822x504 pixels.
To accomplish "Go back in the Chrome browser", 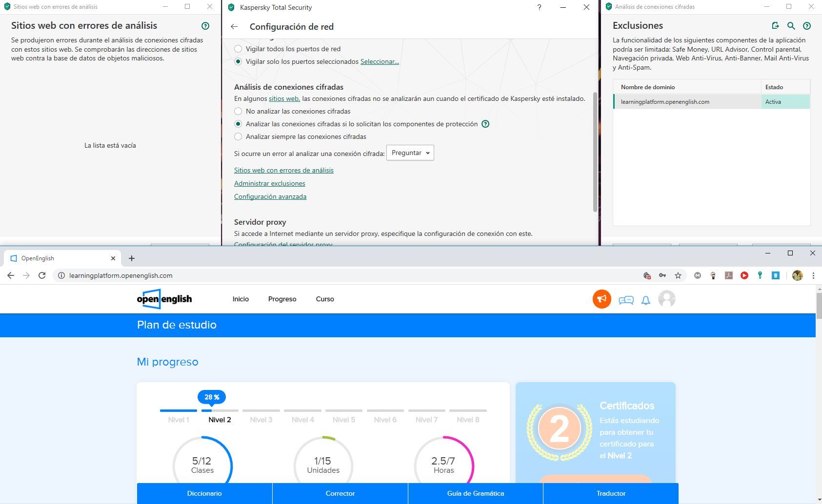I will (x=11, y=275).
